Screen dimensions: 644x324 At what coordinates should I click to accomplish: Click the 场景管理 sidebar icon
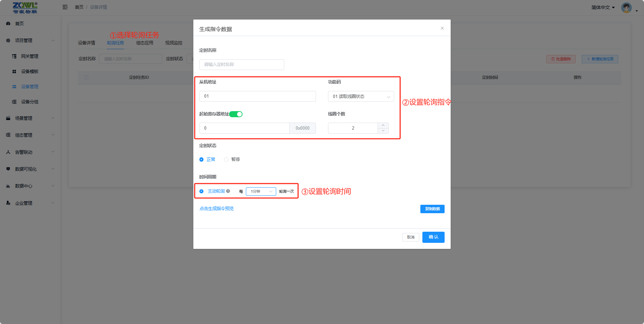[8, 118]
